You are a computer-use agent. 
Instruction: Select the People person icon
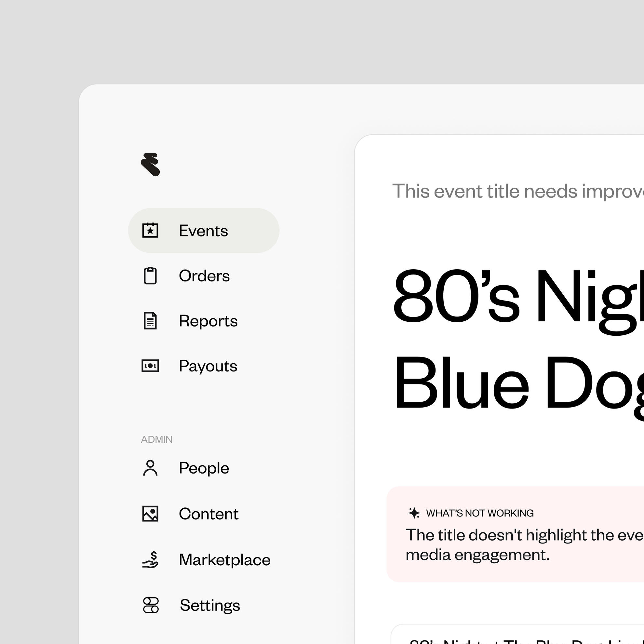click(151, 468)
